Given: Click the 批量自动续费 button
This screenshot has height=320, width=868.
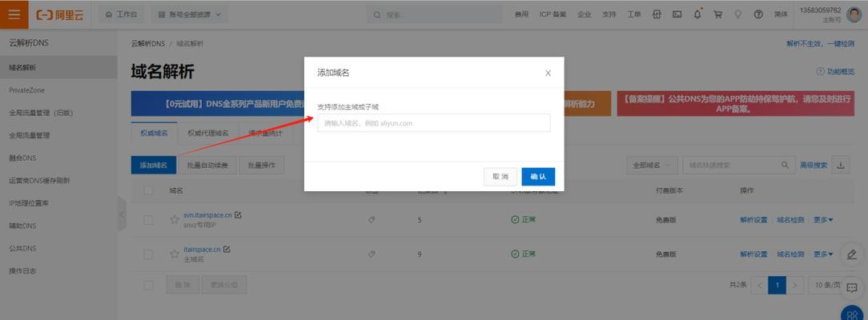Looking at the screenshot, I should [x=207, y=166].
